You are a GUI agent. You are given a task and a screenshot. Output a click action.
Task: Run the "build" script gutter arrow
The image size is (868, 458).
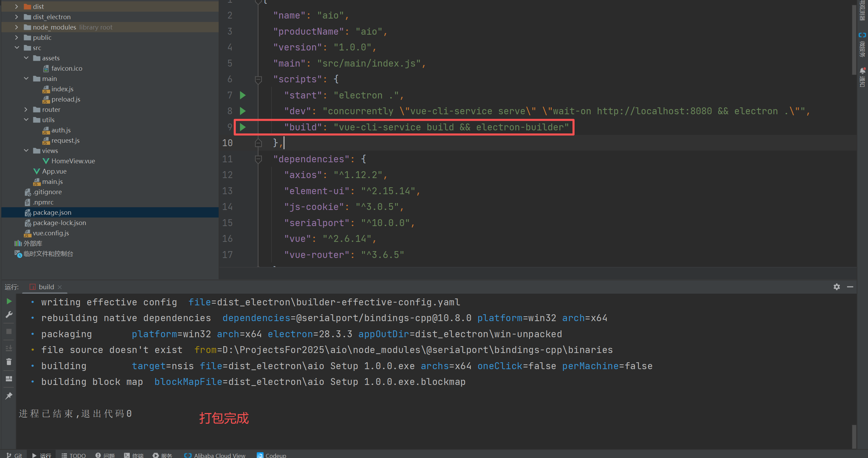tap(243, 127)
